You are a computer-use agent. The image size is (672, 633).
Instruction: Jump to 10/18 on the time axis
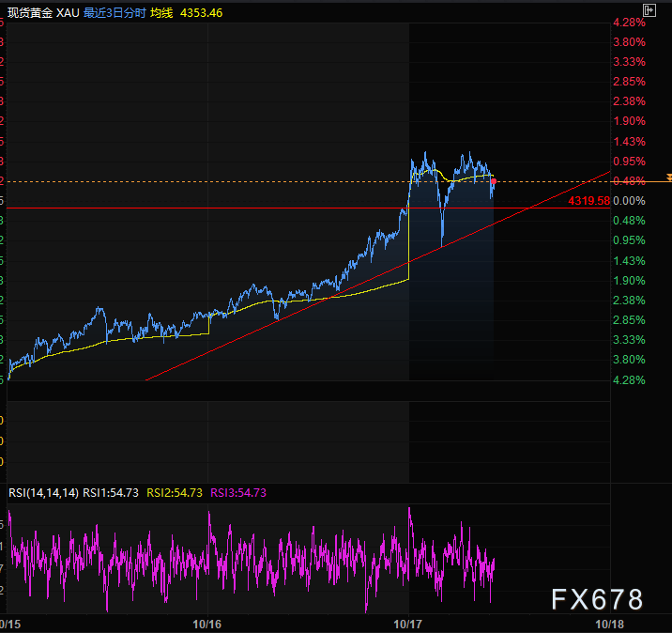point(611,624)
